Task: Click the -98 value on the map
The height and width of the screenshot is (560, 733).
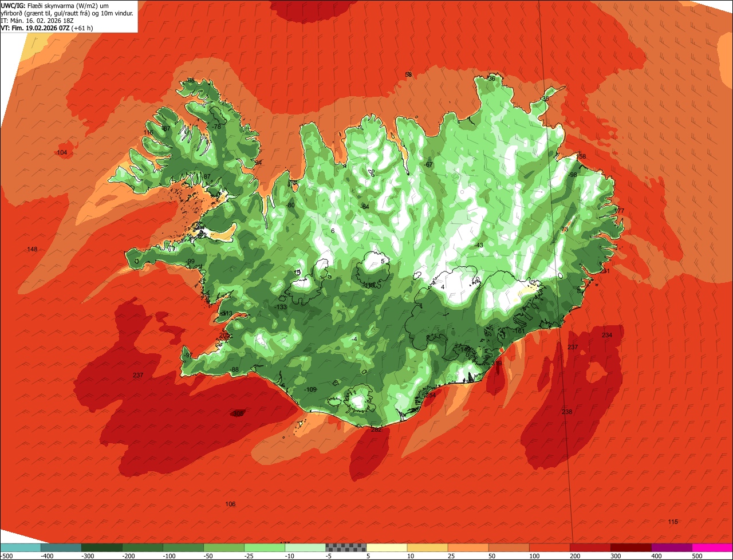Action: (x=573, y=175)
